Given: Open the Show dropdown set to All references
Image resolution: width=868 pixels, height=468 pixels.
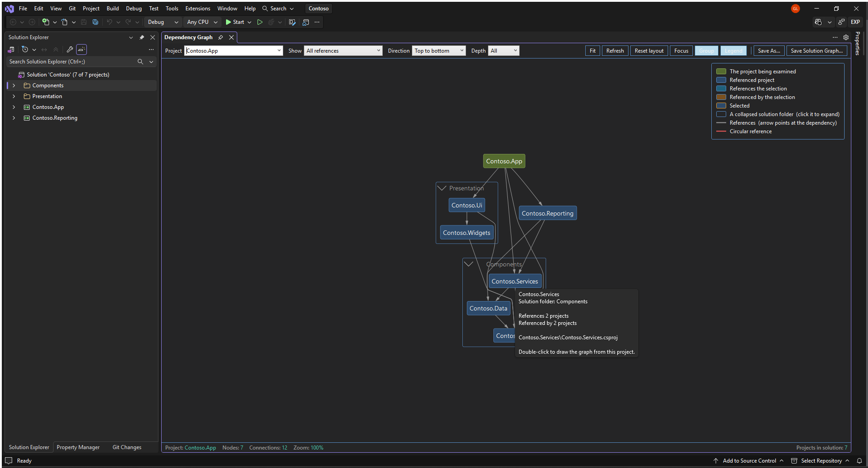Looking at the screenshot, I should point(343,51).
